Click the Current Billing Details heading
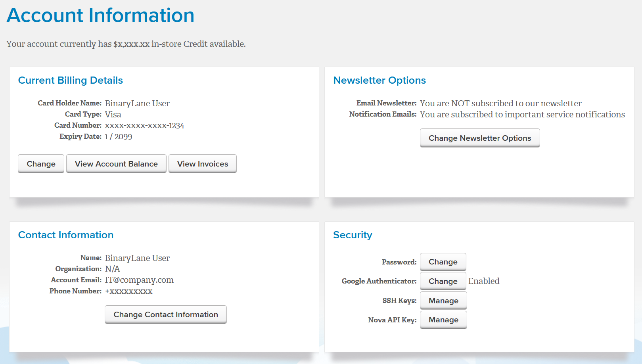The height and width of the screenshot is (364, 642). (71, 80)
